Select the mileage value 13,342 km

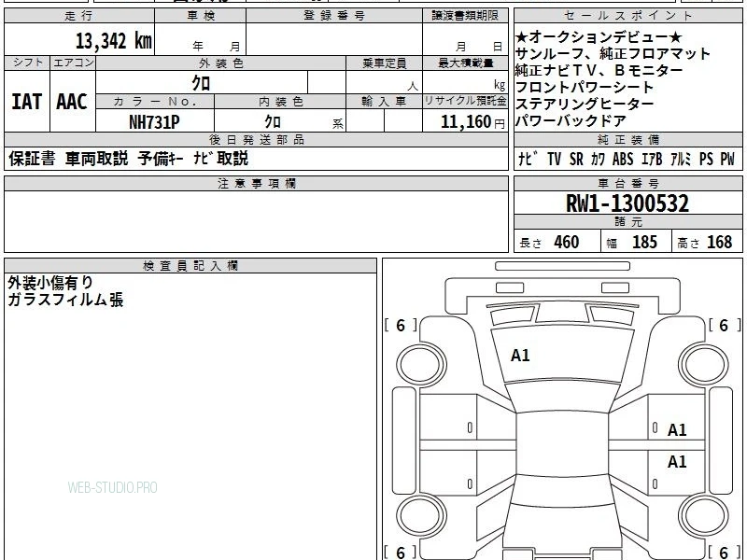[x=113, y=41]
